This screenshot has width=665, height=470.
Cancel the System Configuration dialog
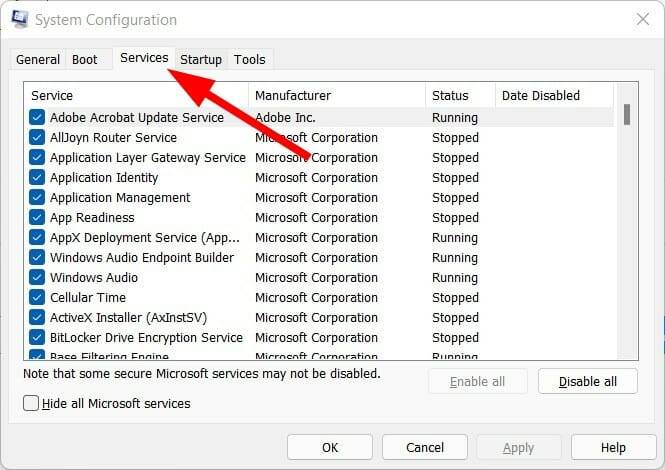[425, 447]
